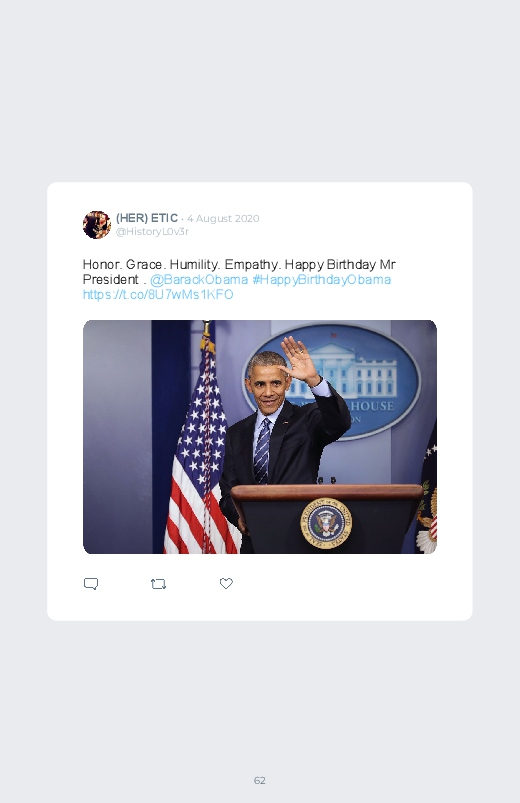Click the (HER) ETIC display name
The image size is (520, 803).
pyautogui.click(x=147, y=218)
